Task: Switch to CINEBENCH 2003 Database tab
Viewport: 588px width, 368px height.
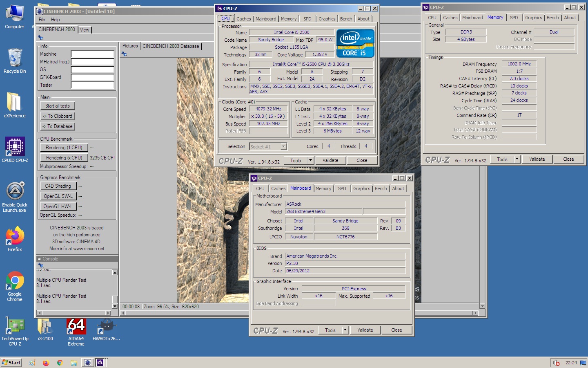Action: pyautogui.click(x=171, y=46)
